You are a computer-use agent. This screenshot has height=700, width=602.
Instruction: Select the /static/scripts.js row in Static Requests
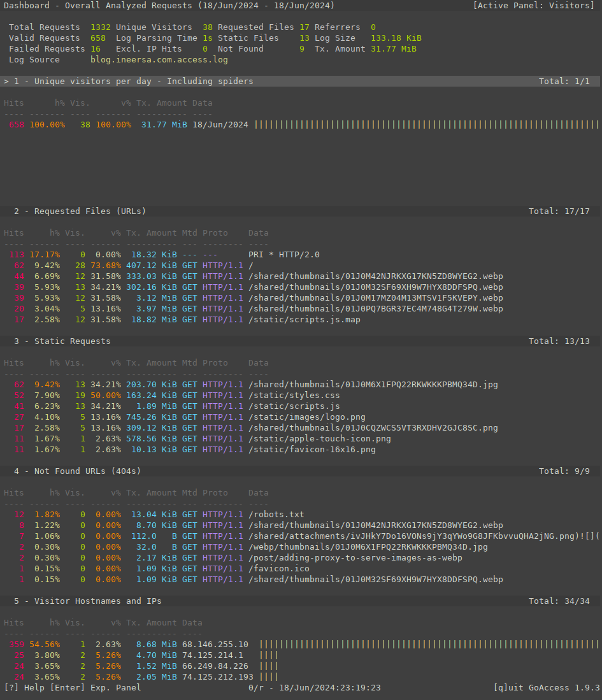coord(300,406)
